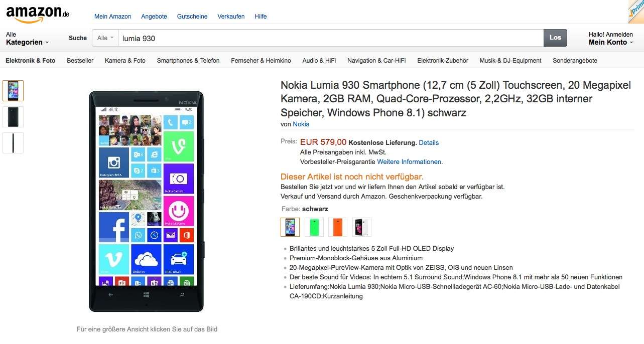Open the Weitere Informationen link
This screenshot has height=344, width=644.
click(410, 161)
